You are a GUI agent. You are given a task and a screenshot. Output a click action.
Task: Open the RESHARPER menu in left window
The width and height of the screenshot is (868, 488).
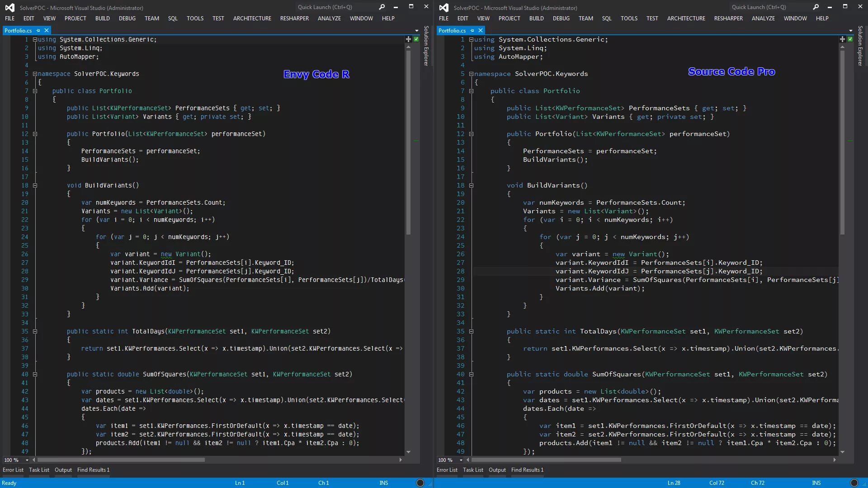coord(294,19)
